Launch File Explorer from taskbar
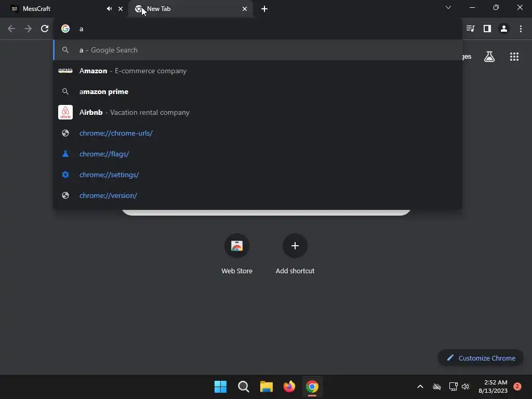 [267, 387]
